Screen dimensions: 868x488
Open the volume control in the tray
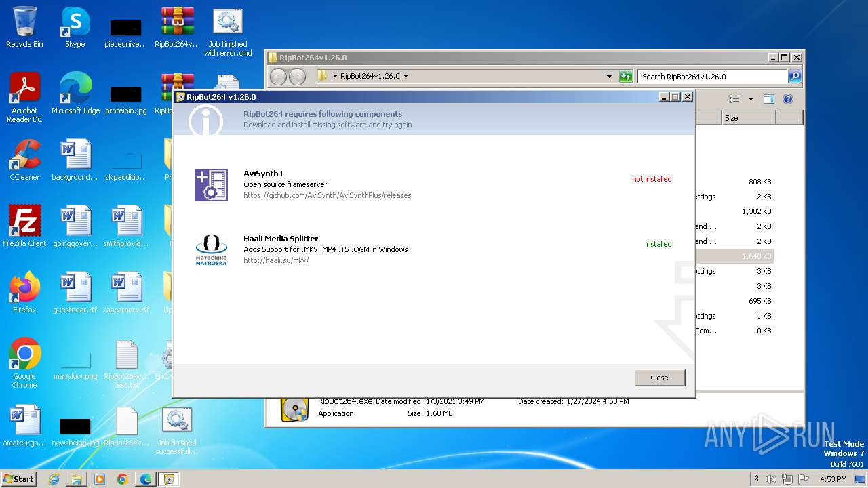click(x=772, y=479)
